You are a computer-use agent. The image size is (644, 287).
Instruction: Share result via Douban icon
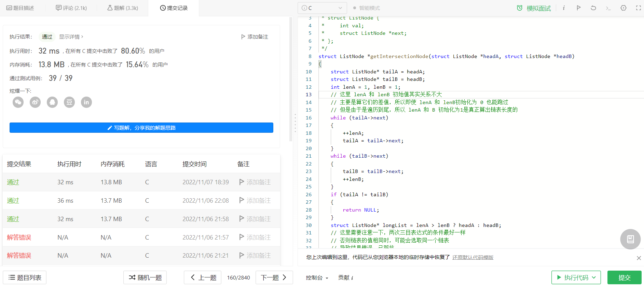69,102
